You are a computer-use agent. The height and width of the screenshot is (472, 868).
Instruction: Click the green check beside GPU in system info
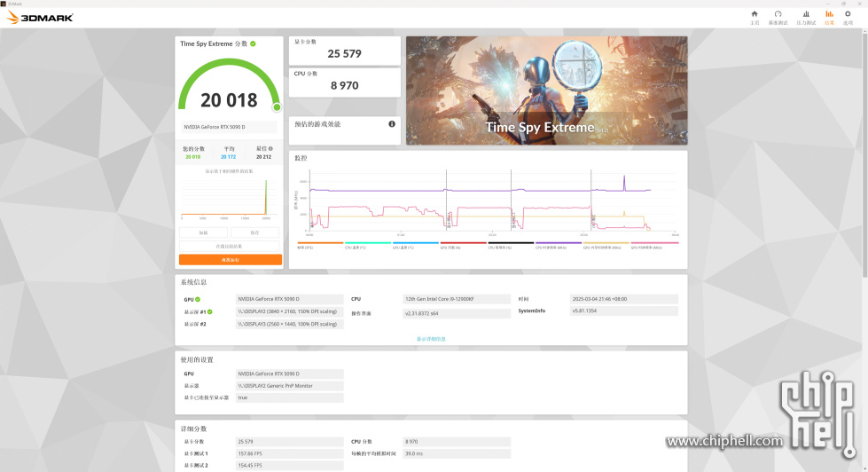coord(198,299)
